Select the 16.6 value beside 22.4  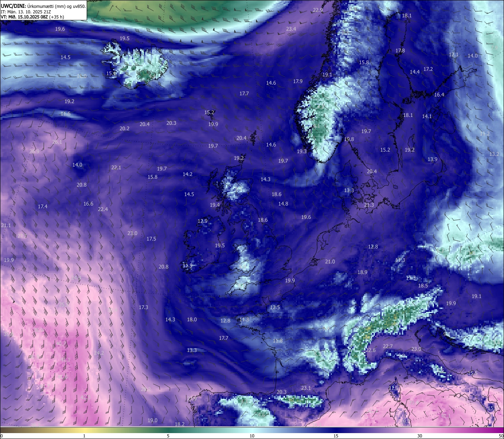pos(88,204)
